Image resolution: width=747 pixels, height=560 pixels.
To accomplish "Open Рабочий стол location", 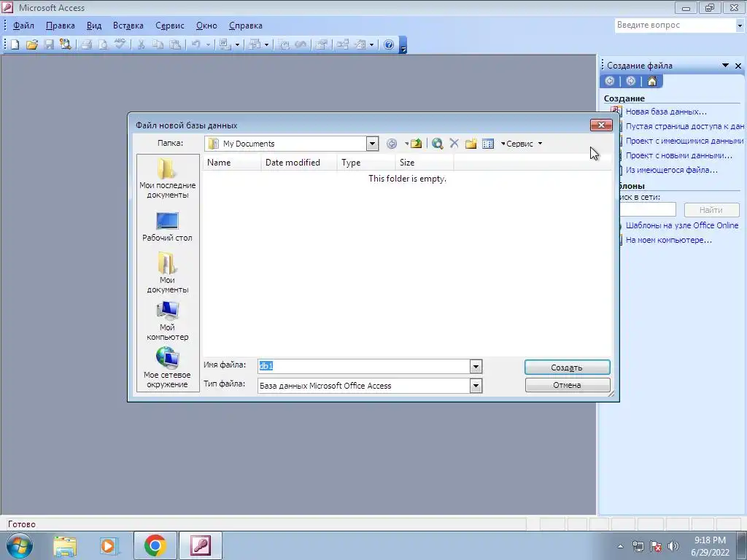I will pos(167,227).
